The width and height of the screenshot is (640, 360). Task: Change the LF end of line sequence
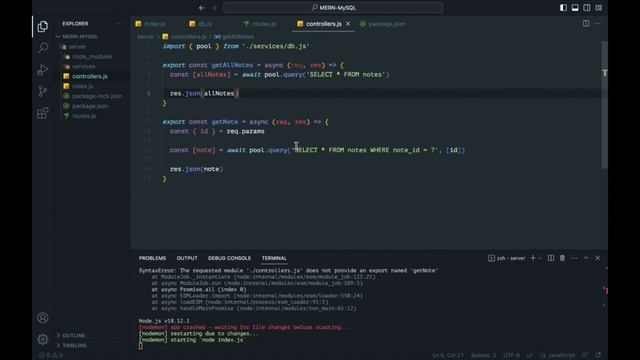tap(529, 356)
